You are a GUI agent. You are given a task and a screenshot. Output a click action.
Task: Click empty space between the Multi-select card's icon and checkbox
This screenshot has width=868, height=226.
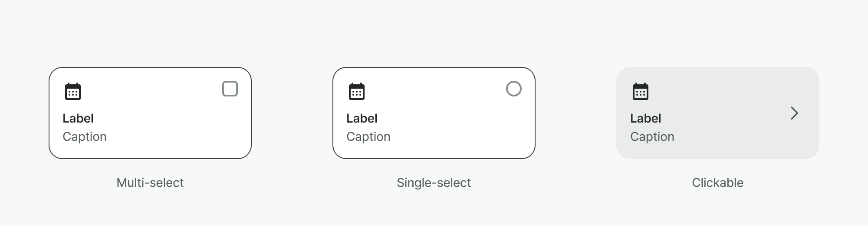(152, 90)
